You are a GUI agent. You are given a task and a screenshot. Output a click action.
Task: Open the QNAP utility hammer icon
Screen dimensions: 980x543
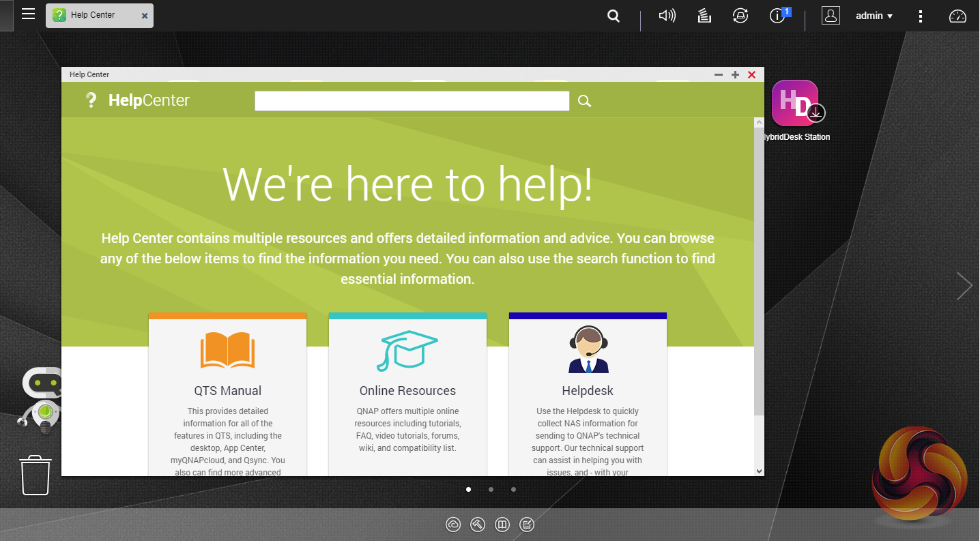click(478, 524)
